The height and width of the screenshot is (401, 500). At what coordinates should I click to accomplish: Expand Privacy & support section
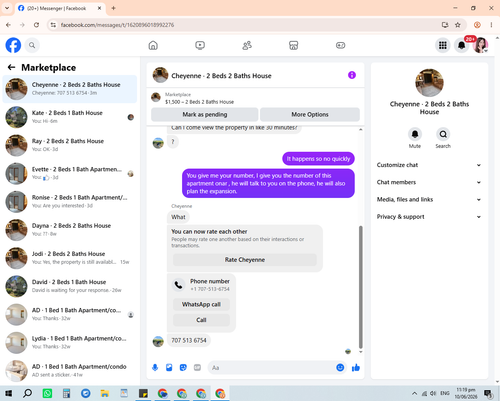point(429,217)
